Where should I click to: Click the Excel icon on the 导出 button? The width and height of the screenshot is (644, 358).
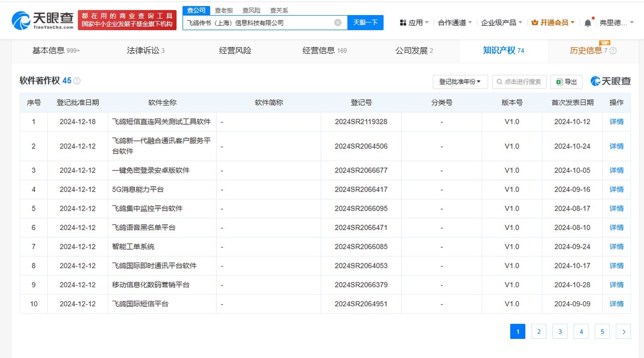click(560, 81)
